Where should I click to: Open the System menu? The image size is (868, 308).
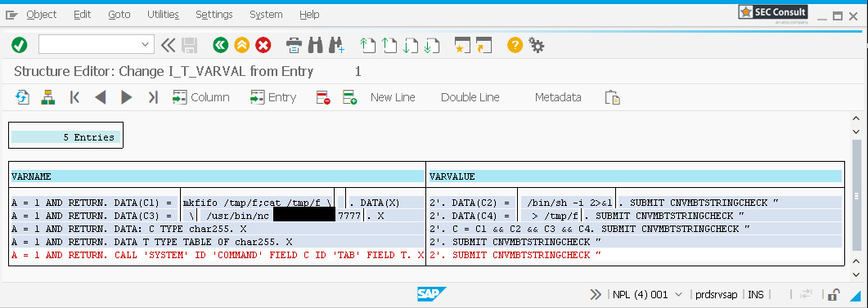click(x=266, y=15)
